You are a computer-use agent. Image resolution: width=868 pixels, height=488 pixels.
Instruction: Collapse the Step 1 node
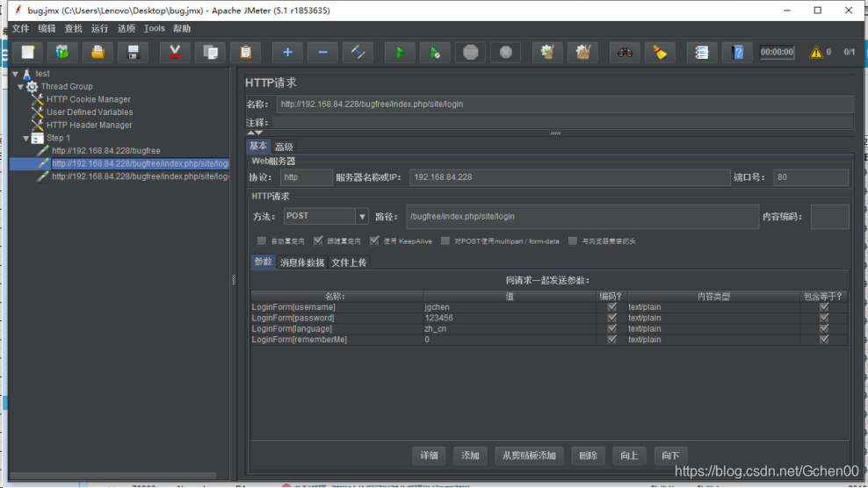tap(26, 138)
